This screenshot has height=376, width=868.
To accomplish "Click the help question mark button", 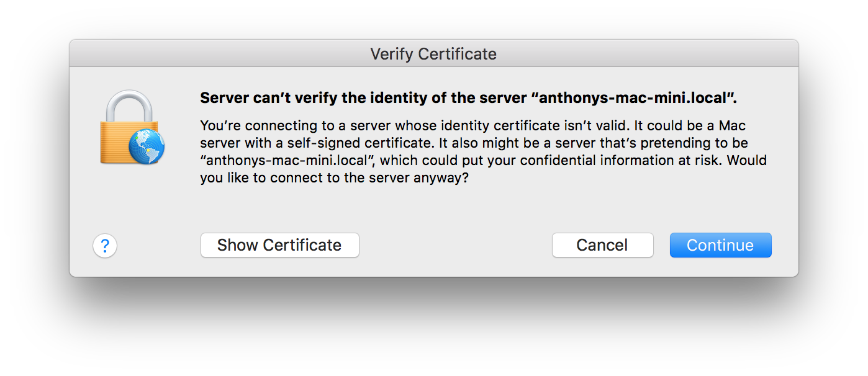I will tap(105, 246).
